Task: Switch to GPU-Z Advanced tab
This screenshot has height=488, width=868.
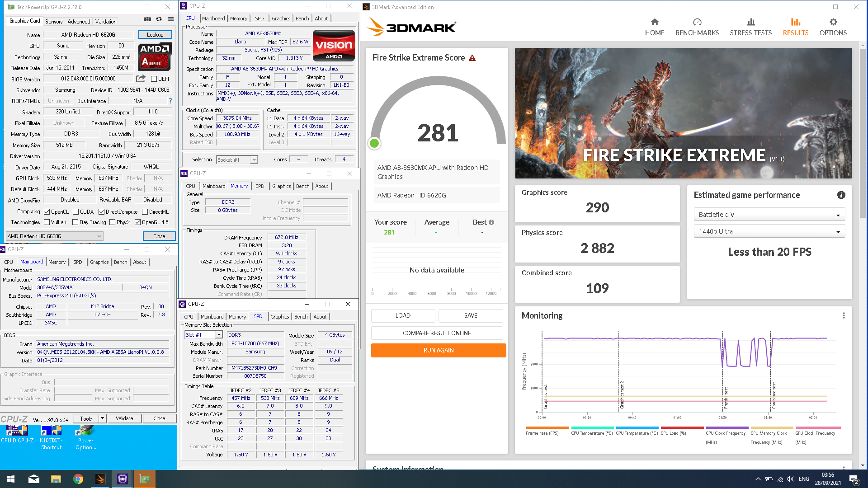Action: [79, 21]
